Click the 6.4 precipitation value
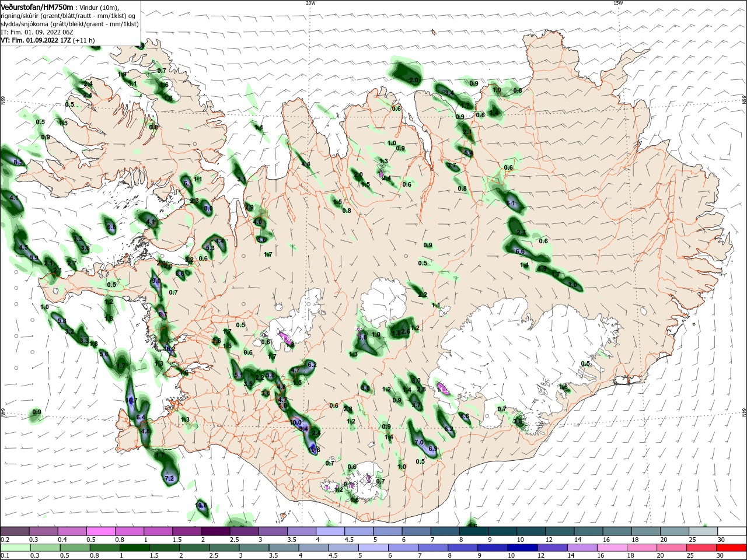Image resolution: width=747 pixels, height=560 pixels. [141, 418]
